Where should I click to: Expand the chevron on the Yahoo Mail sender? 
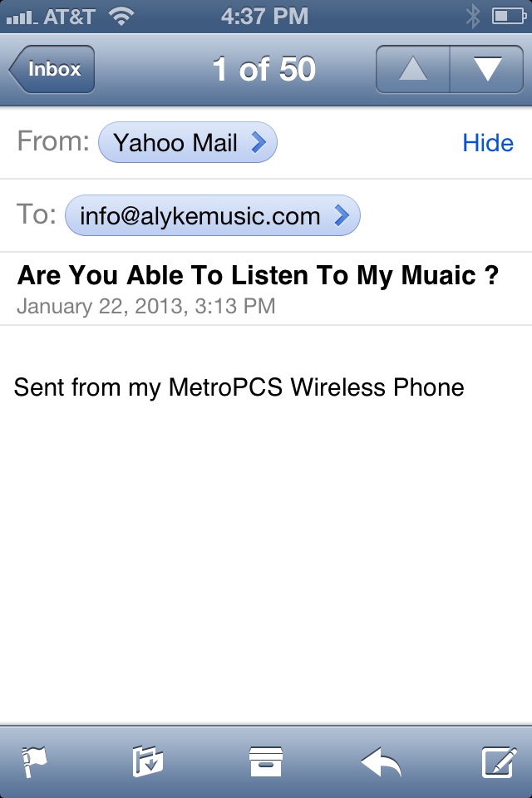(259, 142)
